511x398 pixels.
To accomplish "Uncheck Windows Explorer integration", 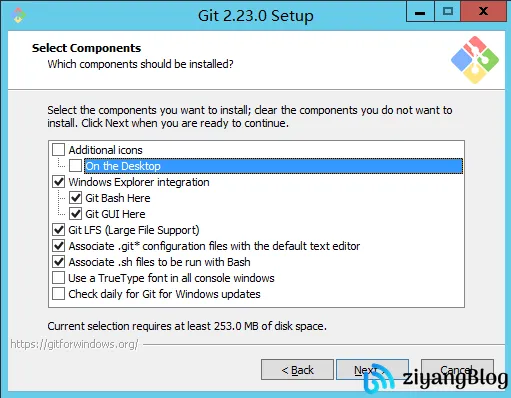I will 58,182.
